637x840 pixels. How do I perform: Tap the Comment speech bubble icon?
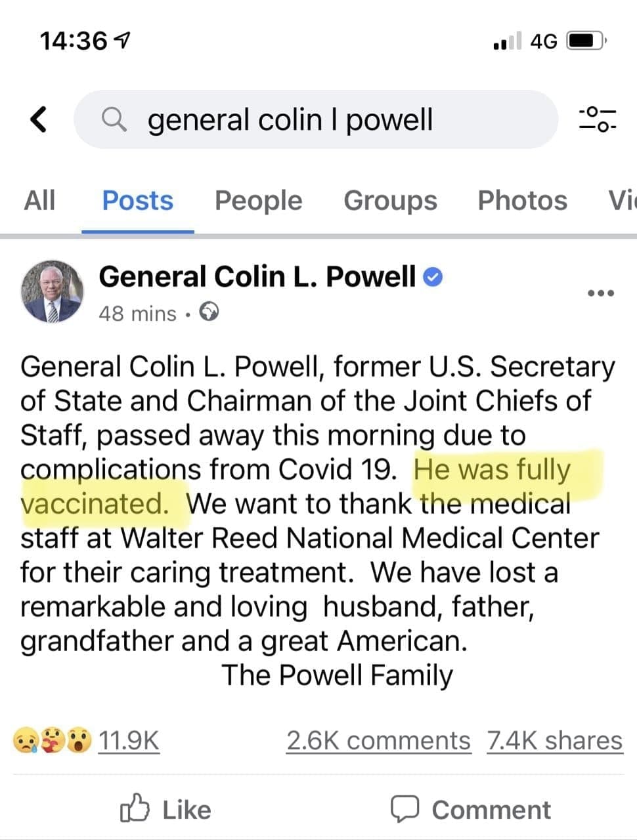click(407, 808)
